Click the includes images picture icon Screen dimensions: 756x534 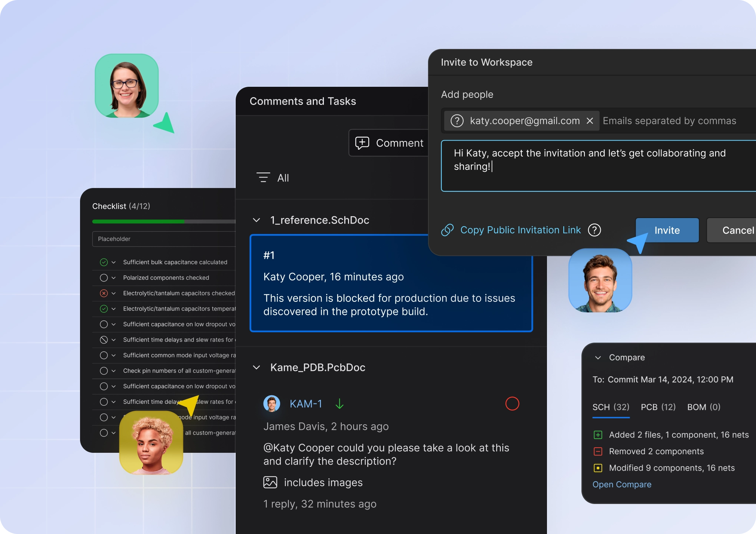[x=270, y=482]
